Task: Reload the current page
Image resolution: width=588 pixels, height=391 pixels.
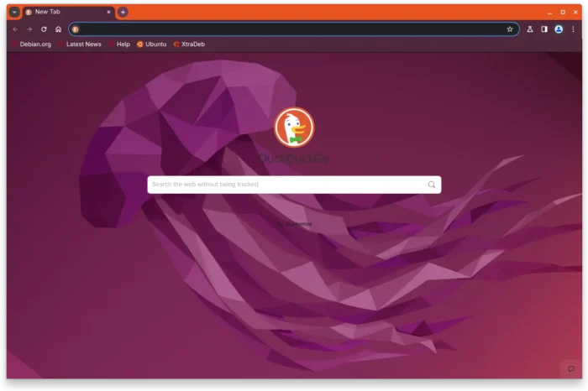Action: pos(44,29)
